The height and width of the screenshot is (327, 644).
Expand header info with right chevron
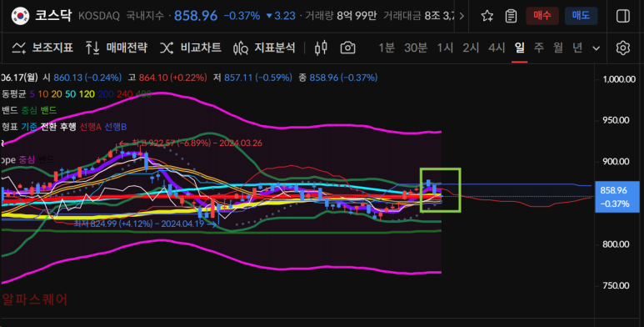click(462, 16)
